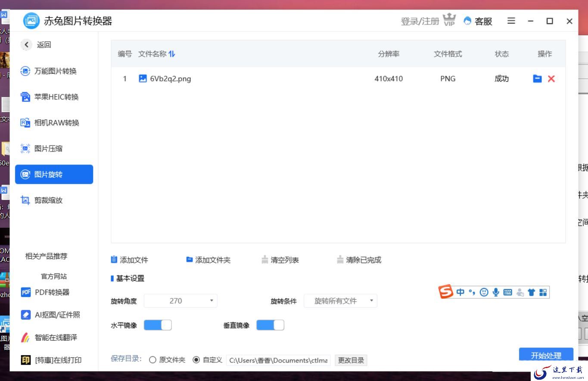
Task: Click the image icon beside 6Vb2q2.png
Action: coord(143,78)
